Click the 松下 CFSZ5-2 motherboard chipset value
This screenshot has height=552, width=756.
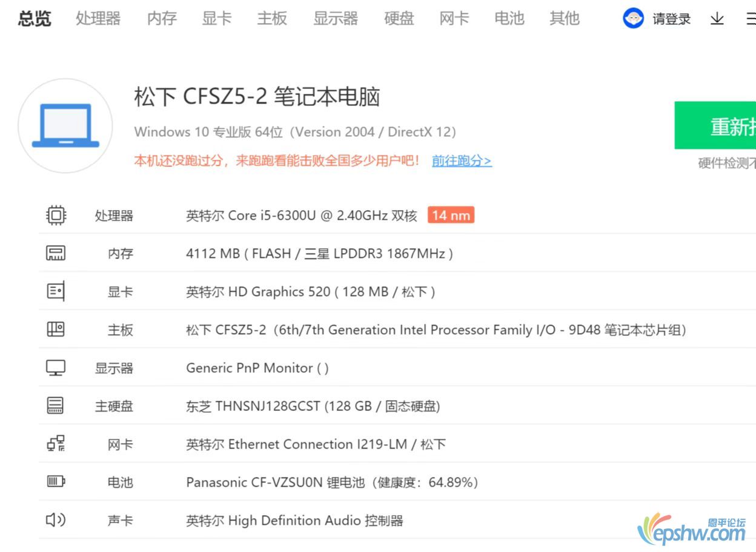[x=436, y=330]
